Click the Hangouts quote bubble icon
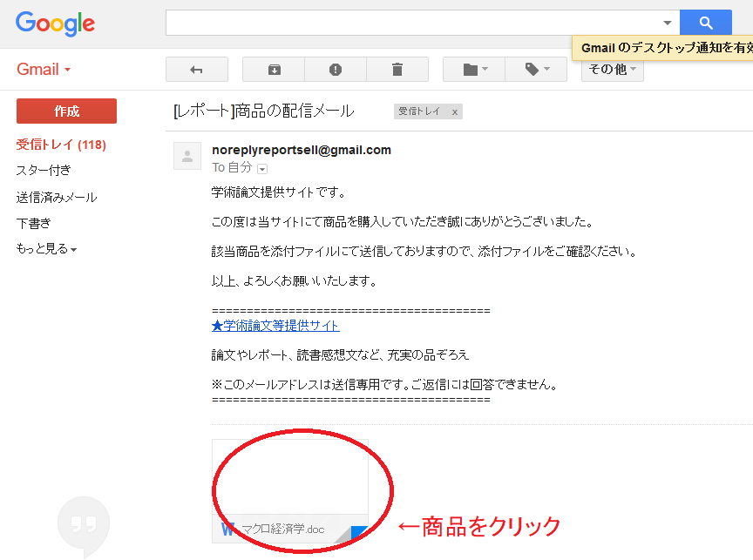This screenshot has width=753, height=560. 84,525
